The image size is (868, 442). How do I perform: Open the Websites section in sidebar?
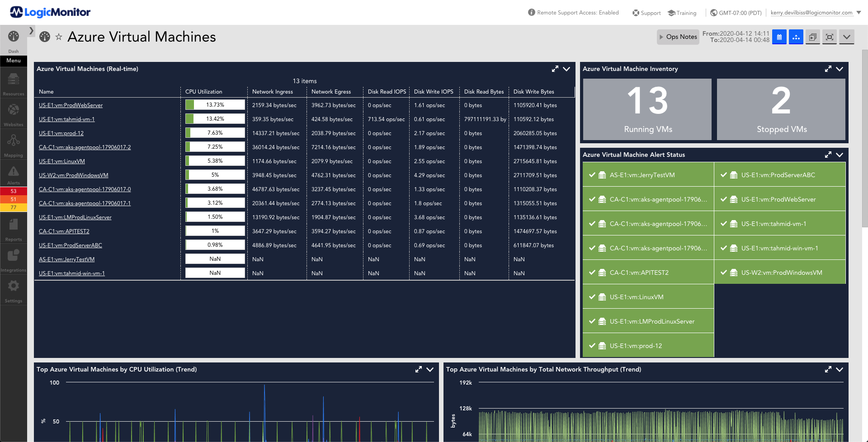coord(13,113)
